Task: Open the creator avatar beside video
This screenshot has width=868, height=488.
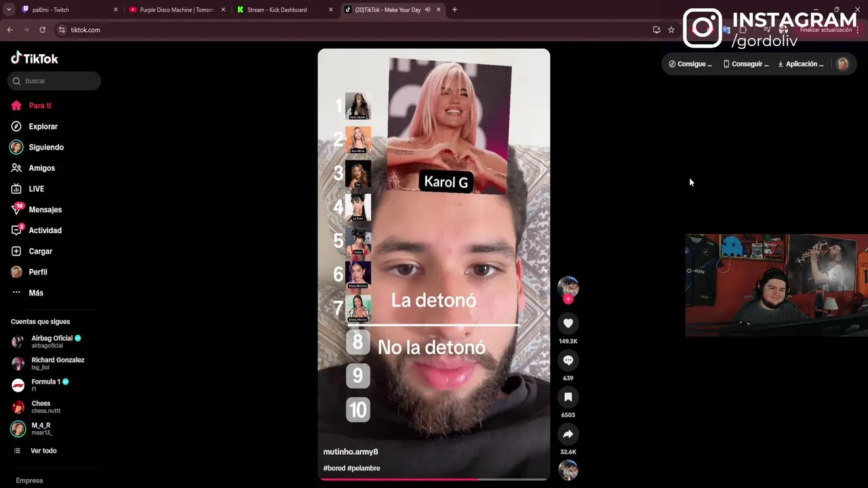Action: 568,286
